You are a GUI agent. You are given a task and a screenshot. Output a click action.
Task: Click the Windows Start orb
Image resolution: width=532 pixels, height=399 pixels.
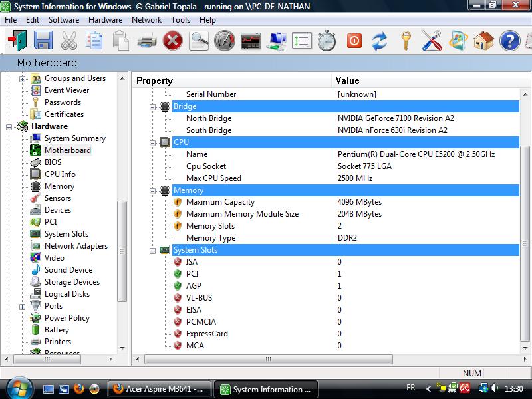point(19,388)
